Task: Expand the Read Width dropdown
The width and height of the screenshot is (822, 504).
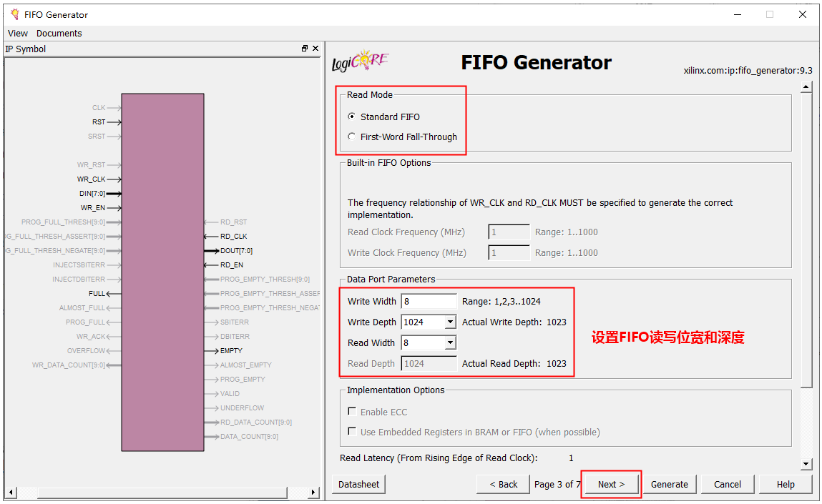Action: point(450,343)
